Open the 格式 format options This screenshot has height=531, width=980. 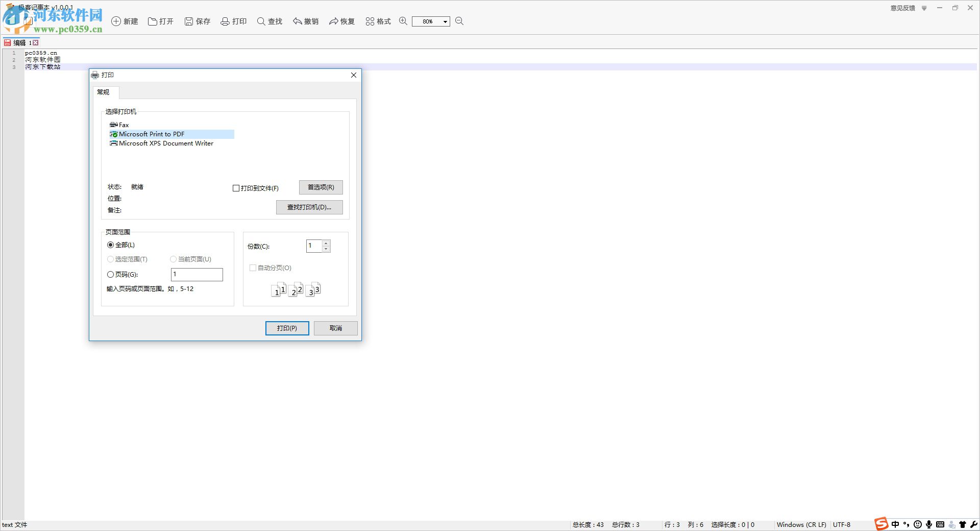[x=378, y=21]
